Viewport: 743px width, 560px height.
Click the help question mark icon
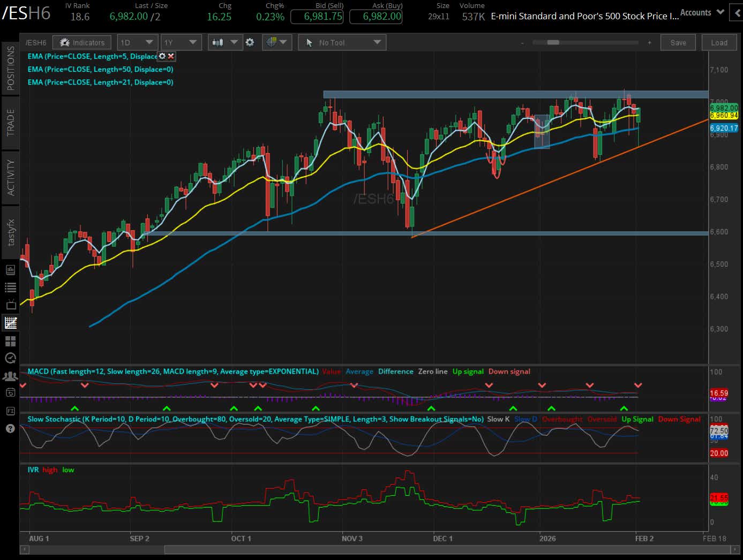(x=10, y=428)
